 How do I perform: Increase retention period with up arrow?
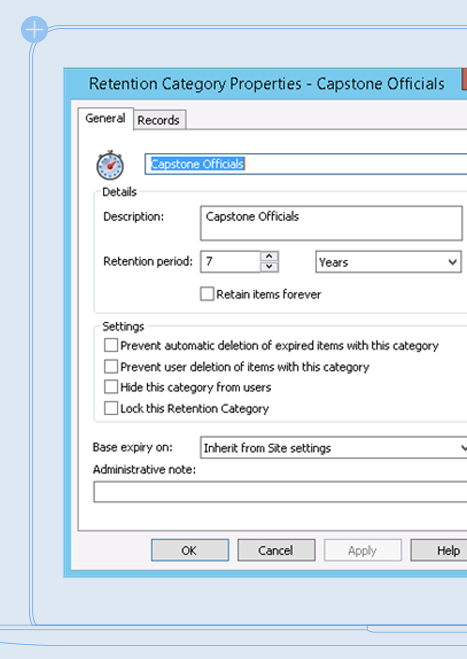click(x=269, y=256)
